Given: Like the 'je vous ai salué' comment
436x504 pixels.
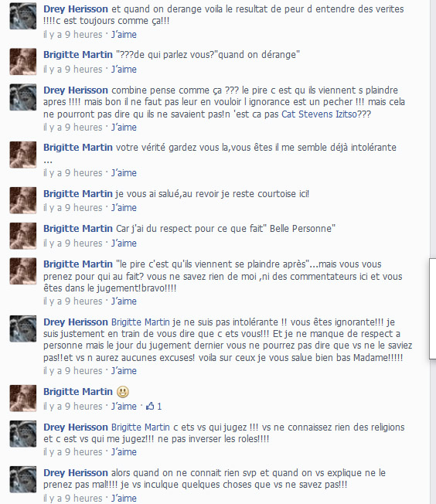Looking at the screenshot, I should click(x=124, y=208).
